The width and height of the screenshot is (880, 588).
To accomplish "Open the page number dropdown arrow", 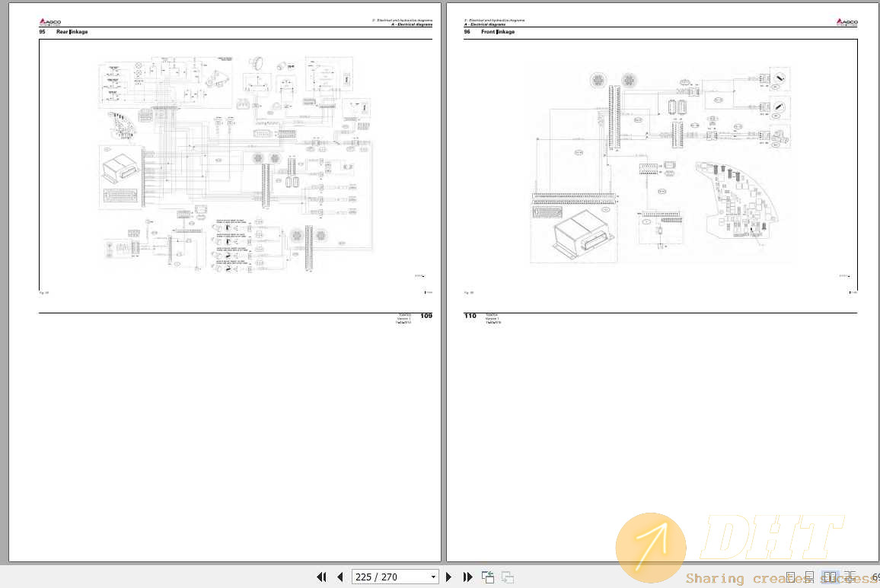I will click(434, 577).
